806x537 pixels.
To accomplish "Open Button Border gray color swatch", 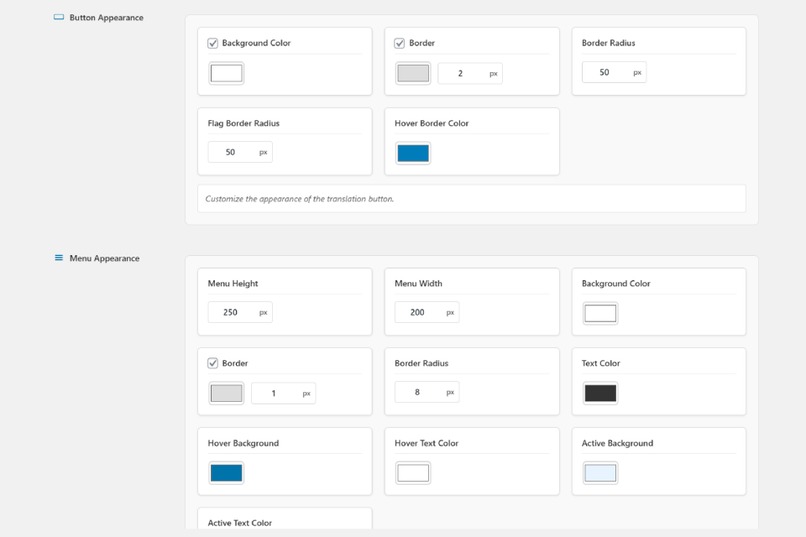I will (413, 73).
